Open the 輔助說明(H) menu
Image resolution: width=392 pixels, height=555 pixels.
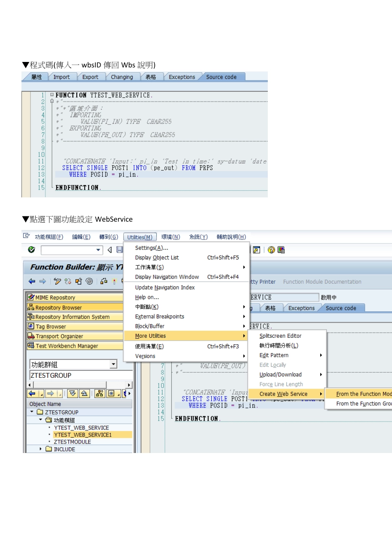pos(231,237)
